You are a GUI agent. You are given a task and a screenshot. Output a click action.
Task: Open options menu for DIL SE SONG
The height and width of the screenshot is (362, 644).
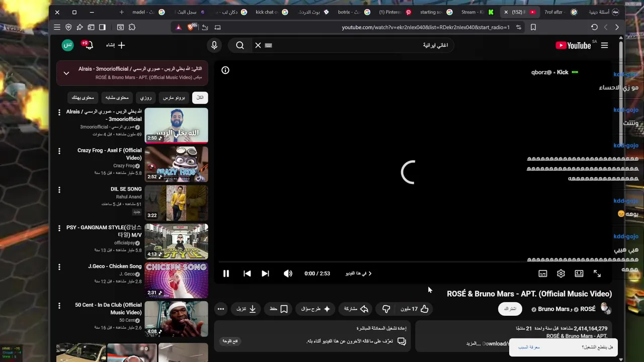(x=59, y=190)
